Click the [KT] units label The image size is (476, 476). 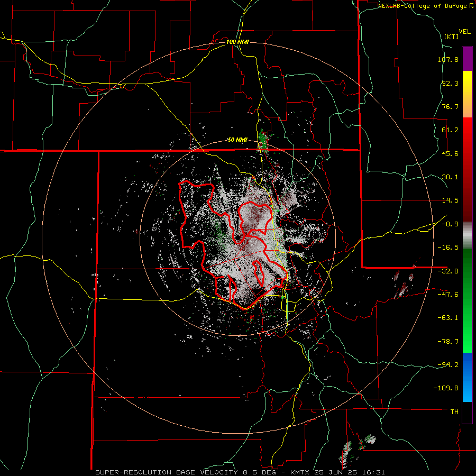click(x=452, y=36)
